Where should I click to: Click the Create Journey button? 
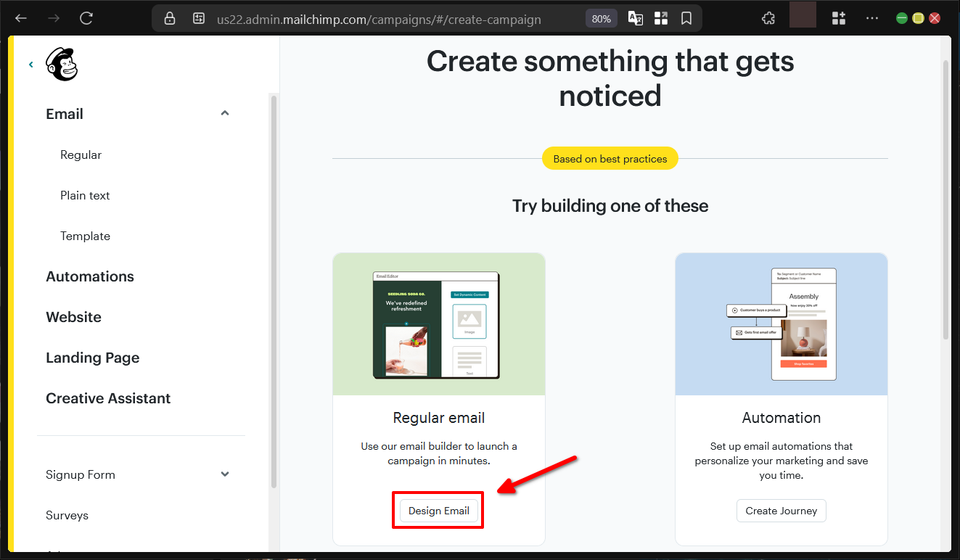coord(781,510)
